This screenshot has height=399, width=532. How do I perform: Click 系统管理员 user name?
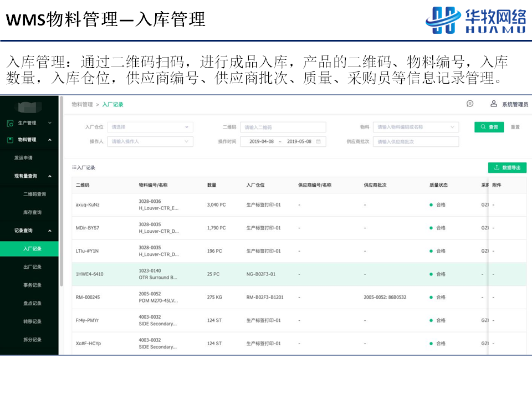point(515,105)
